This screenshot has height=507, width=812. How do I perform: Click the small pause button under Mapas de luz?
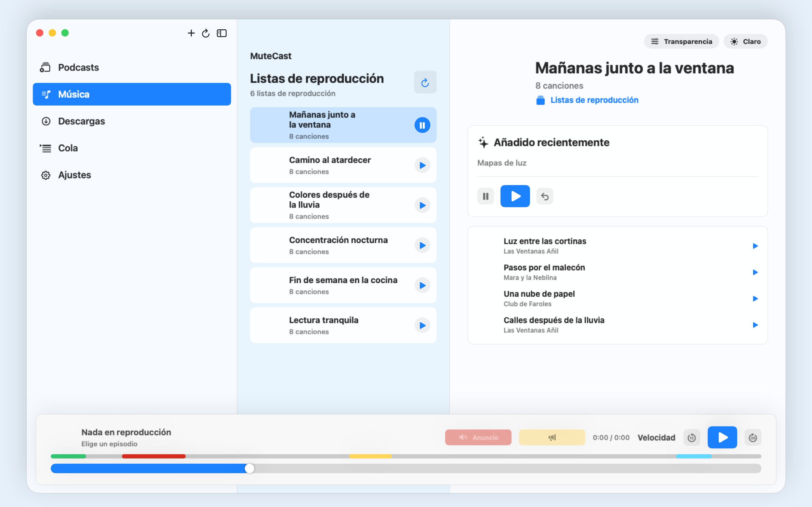[486, 197]
